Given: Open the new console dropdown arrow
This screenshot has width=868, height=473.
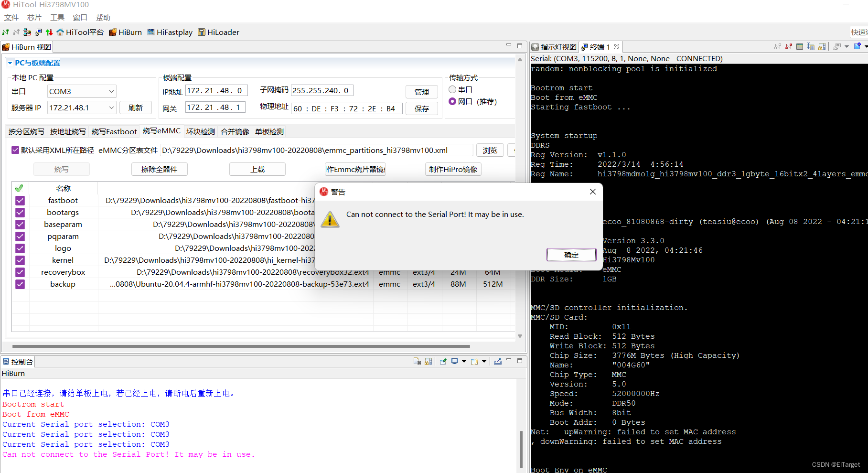Looking at the screenshot, I should click(x=484, y=361).
